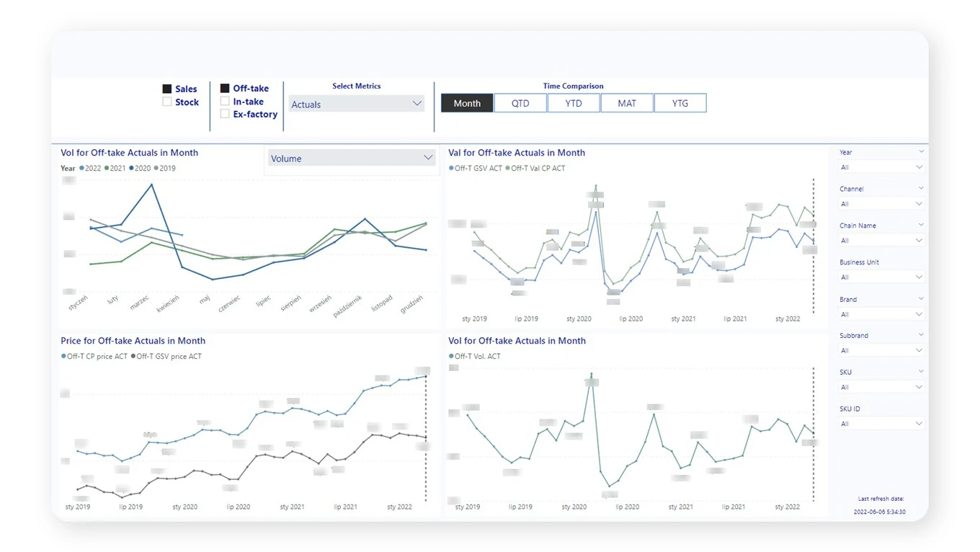Open the Brand filter dropdown
This screenshot has width=980, height=552.
(881, 314)
